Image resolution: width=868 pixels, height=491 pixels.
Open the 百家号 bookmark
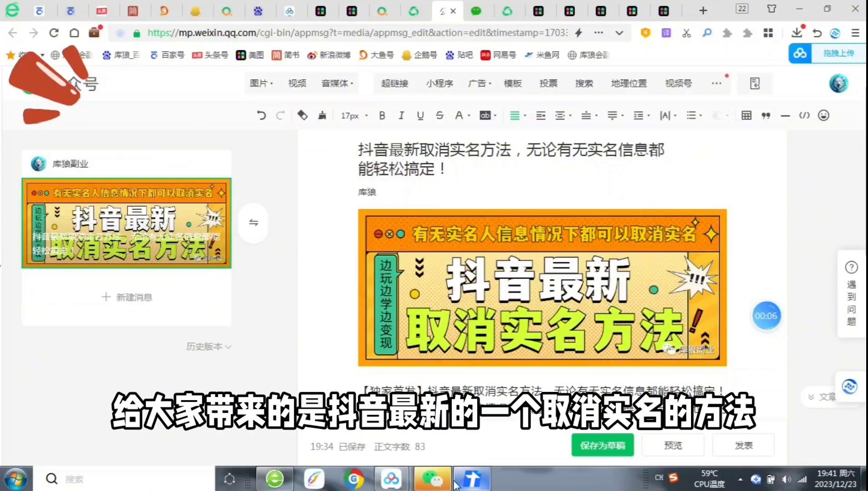167,55
